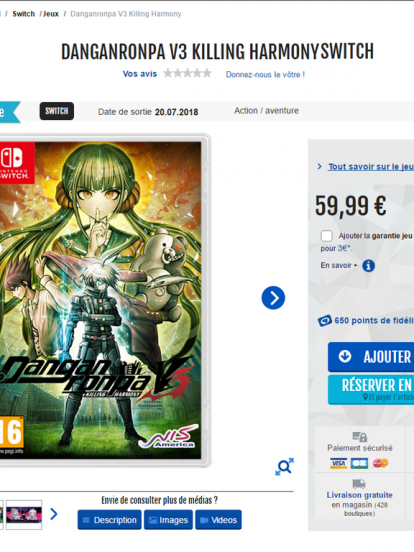Tick the Ajouter la garantie jeu checkbox
The image size is (414, 552).
(x=326, y=236)
